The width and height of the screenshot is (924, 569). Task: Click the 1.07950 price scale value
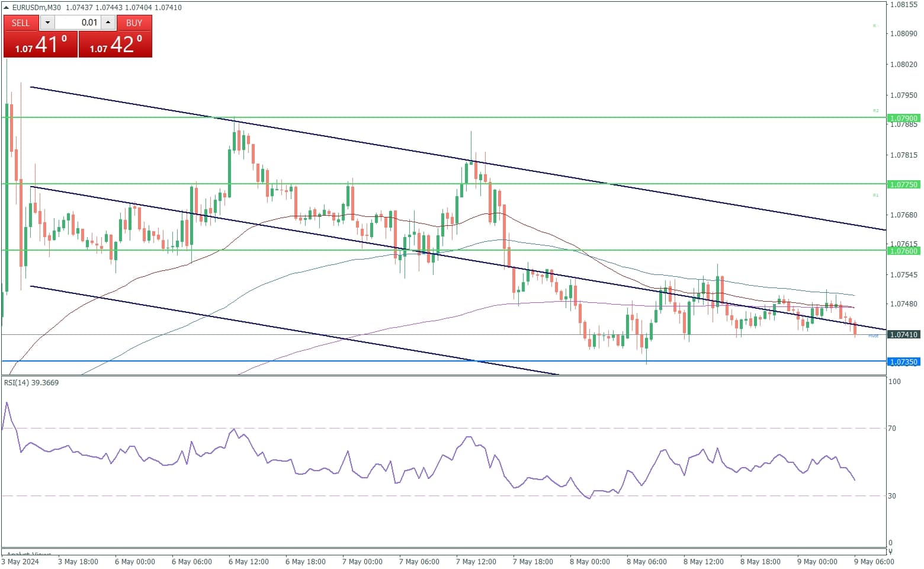tap(904, 95)
